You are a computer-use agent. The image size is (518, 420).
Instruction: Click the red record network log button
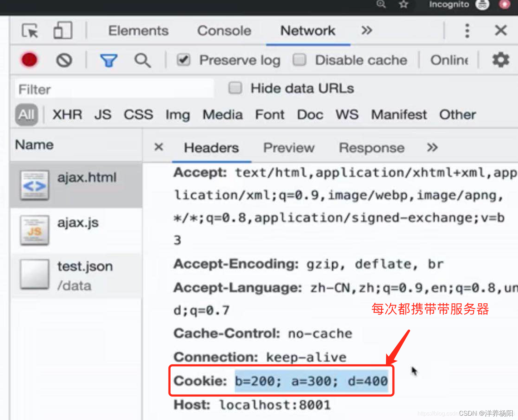[29, 60]
